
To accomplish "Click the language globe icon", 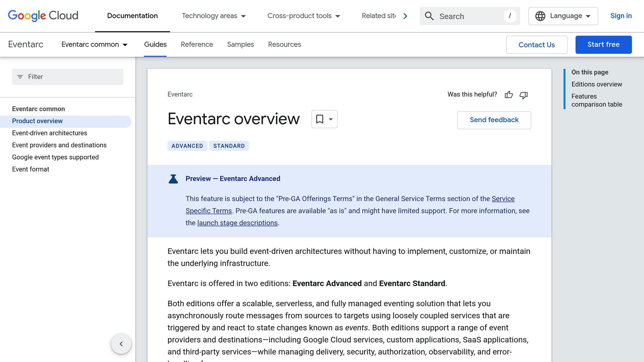I will 540,16.
